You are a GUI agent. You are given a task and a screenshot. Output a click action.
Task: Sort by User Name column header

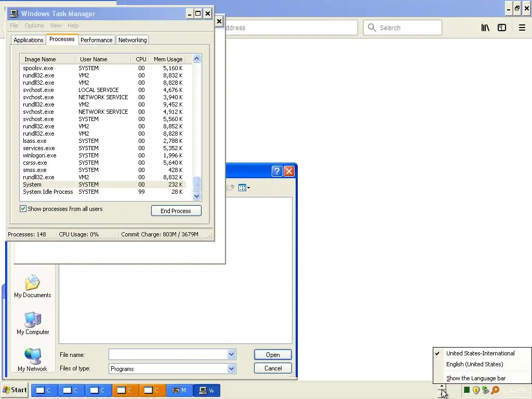(x=103, y=59)
